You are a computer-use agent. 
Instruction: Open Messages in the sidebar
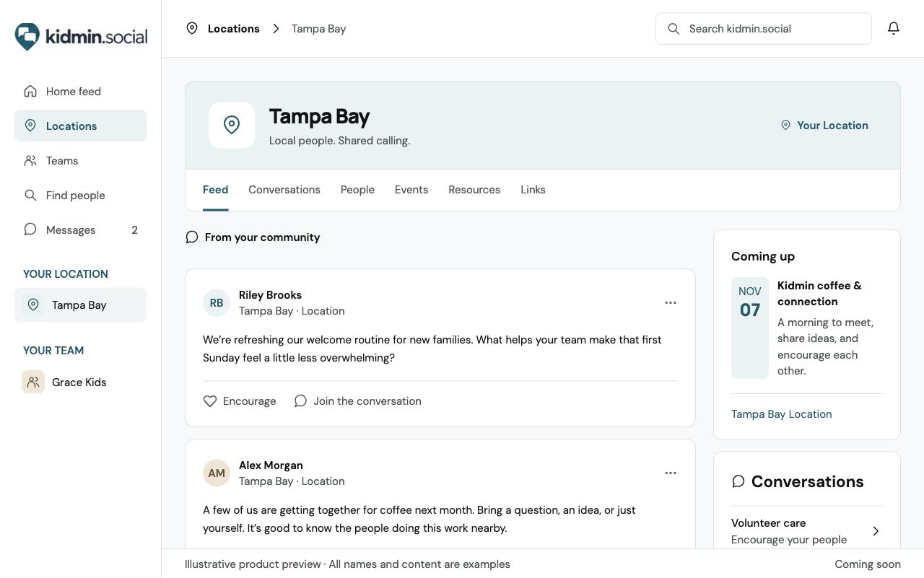coord(80,229)
